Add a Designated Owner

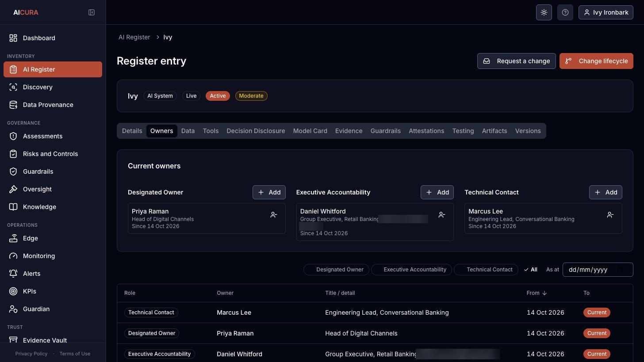point(269,192)
